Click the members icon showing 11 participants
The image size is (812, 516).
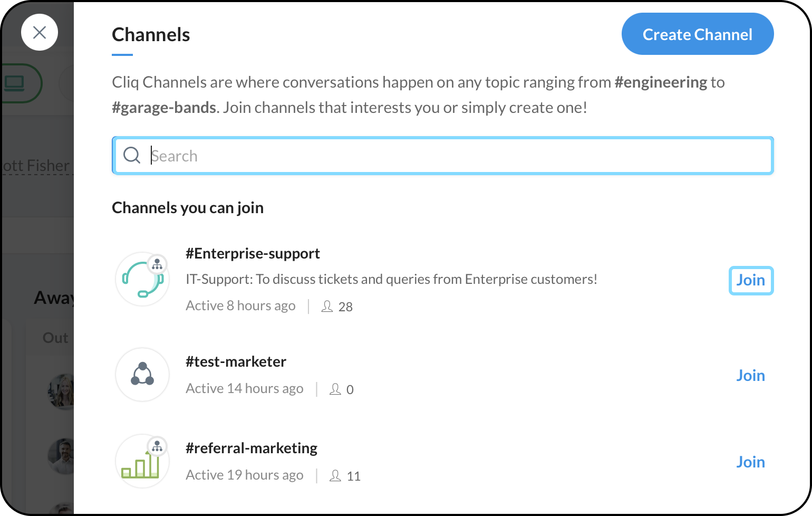[x=335, y=476]
